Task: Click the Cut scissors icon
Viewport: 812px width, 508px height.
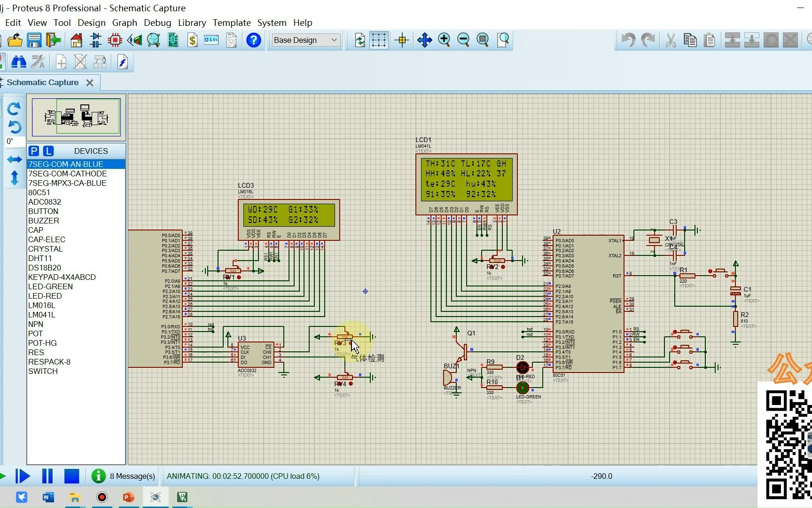Action: pos(671,40)
